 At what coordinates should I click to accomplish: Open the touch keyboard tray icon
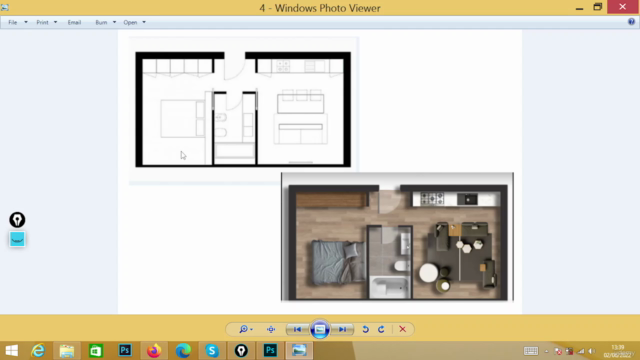[x=531, y=351]
